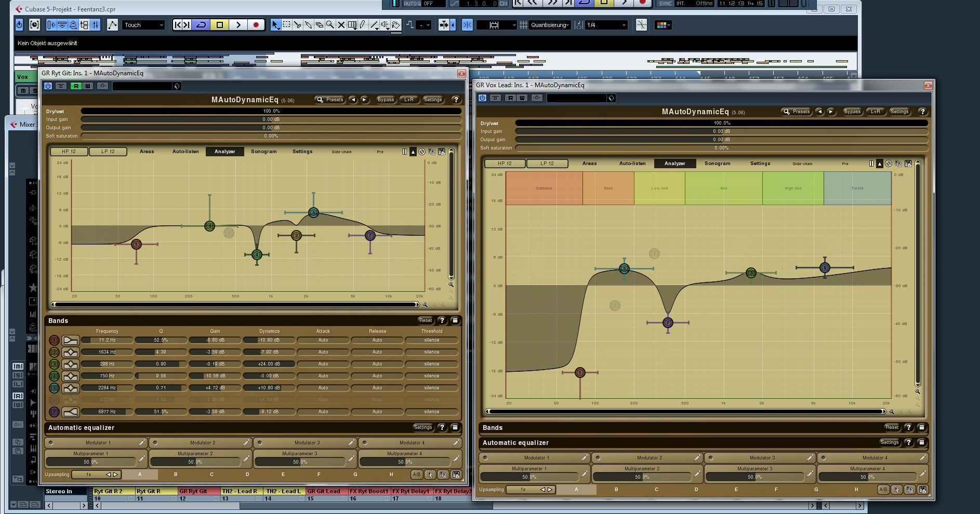Toggle power on GR Vox Lead plugin
This screenshot has width=980, height=514.
[483, 98]
